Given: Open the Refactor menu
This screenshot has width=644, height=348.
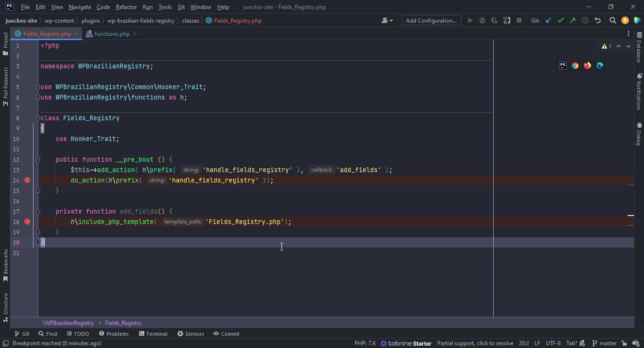Looking at the screenshot, I should click(x=126, y=7).
